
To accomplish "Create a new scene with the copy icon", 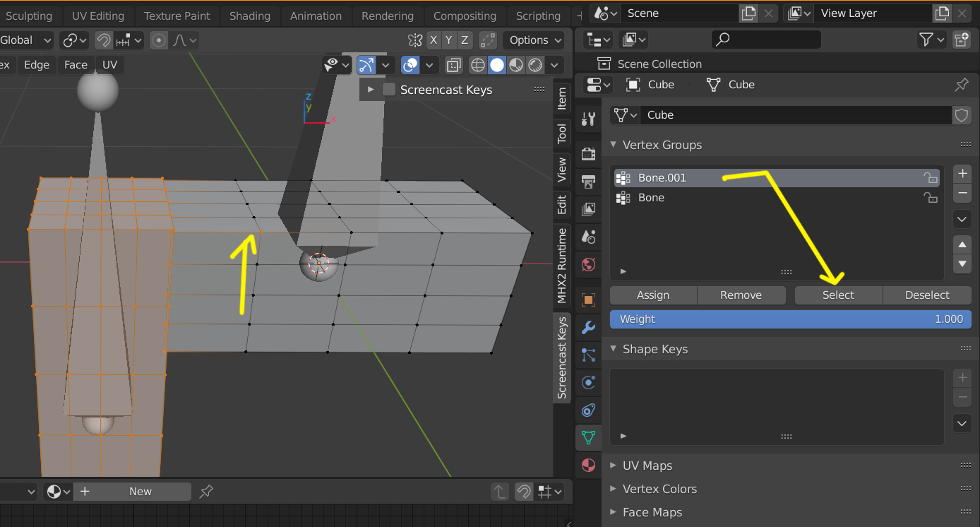I will click(748, 13).
